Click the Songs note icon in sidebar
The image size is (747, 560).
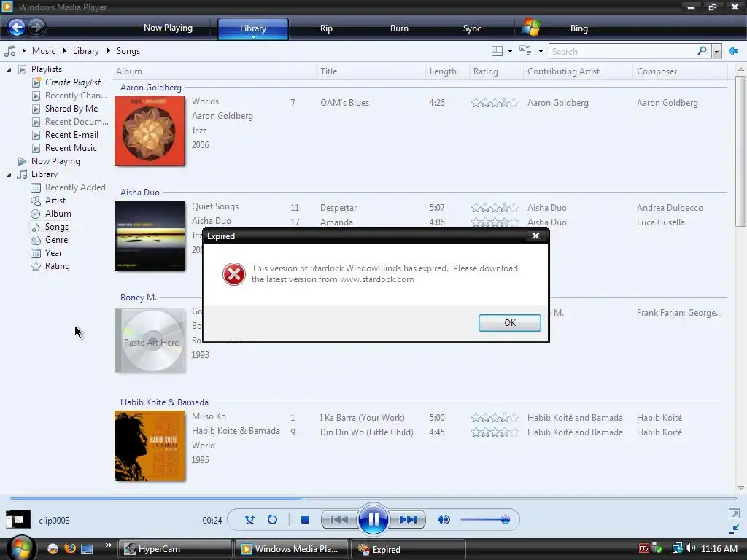click(x=36, y=227)
